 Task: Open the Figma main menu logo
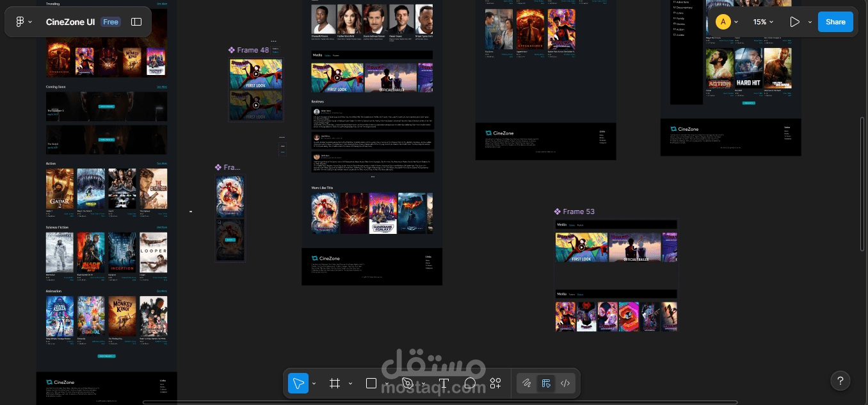[20, 22]
